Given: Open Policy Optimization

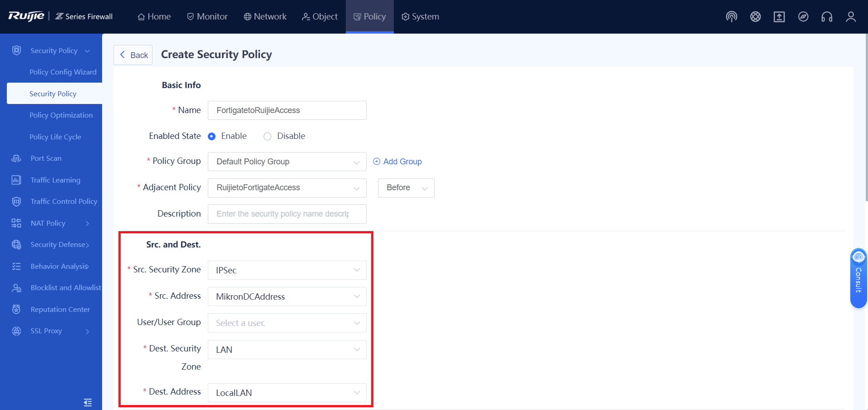Looking at the screenshot, I should (x=61, y=115).
